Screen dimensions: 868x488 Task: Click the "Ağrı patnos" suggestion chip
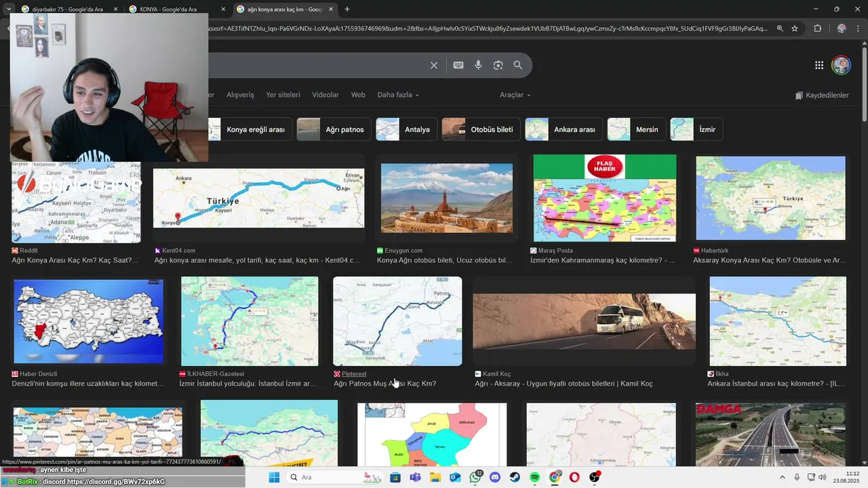click(334, 129)
